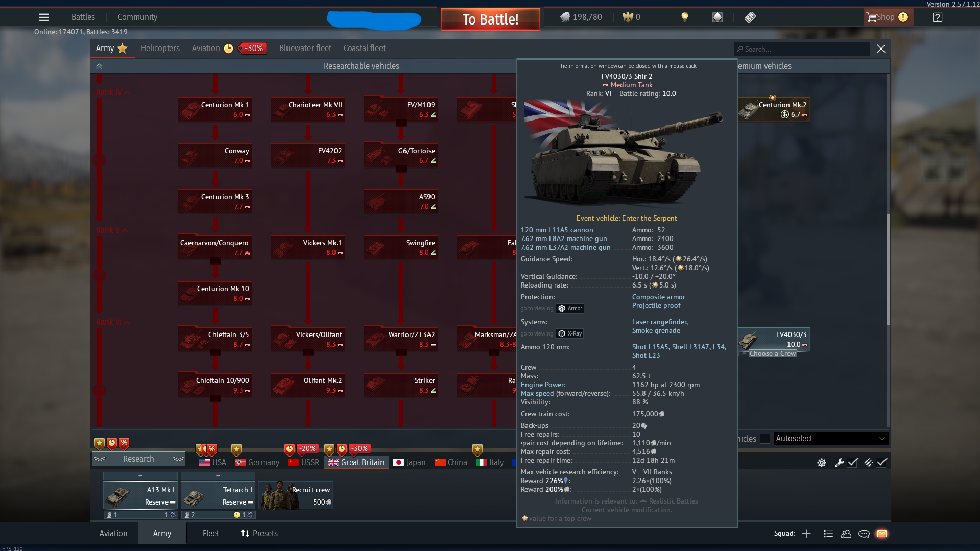The width and height of the screenshot is (980, 551).
Task: Select the Centurion Mk 1 vehicle
Action: (215, 110)
